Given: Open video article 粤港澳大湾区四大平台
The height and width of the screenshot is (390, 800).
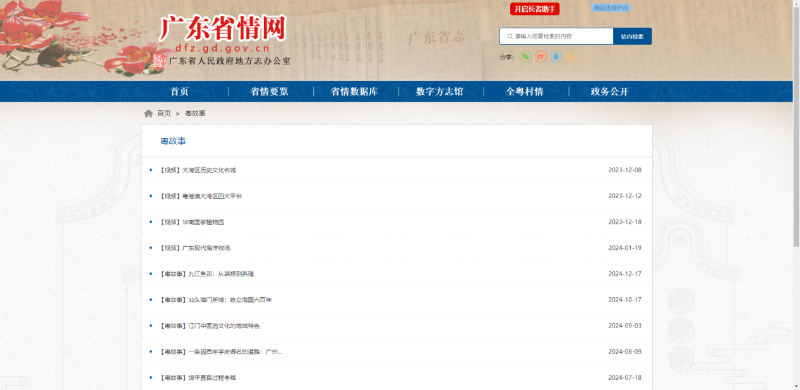Looking at the screenshot, I should 200,196.
